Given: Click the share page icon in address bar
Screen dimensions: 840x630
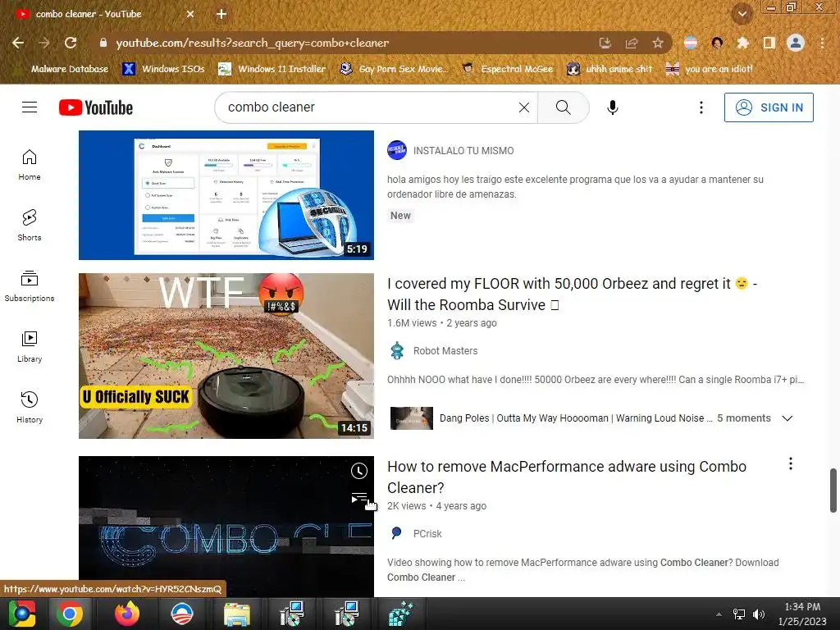Looking at the screenshot, I should click(632, 43).
